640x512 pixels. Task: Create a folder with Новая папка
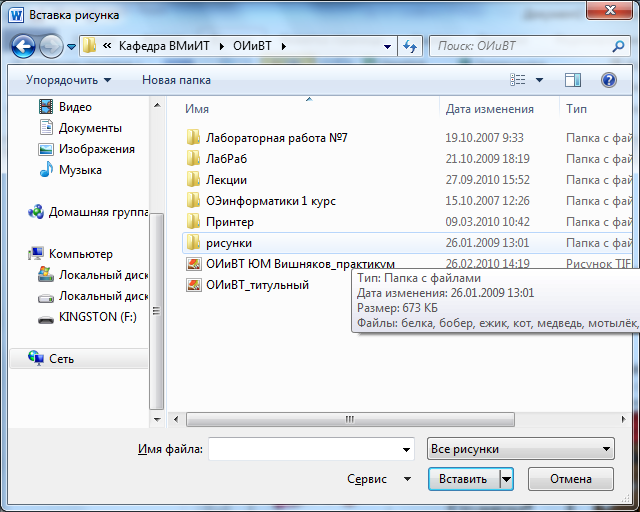pyautogui.click(x=176, y=80)
